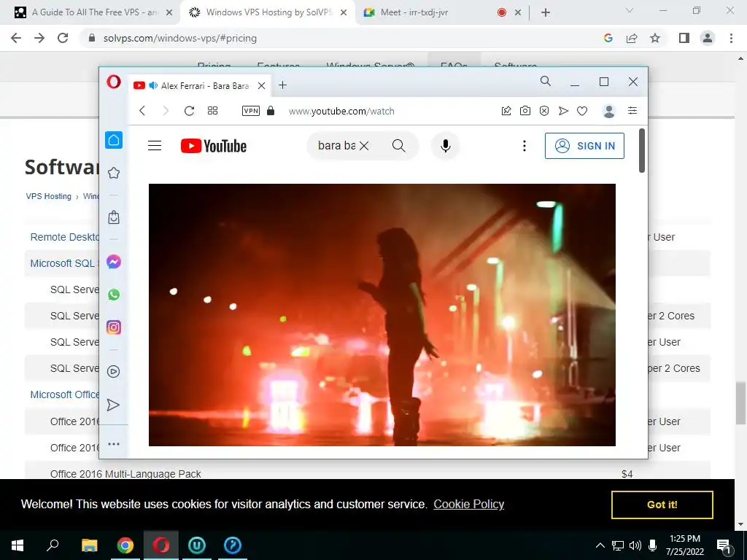The image size is (747, 560).
Task: Reload the solvps page in Chrome
Action: point(63,38)
